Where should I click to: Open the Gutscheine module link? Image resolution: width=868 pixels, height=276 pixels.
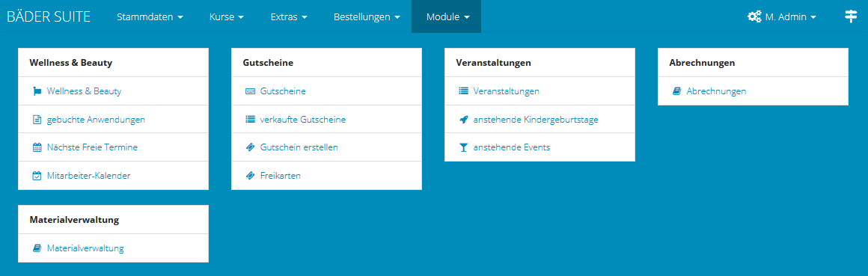pos(283,91)
